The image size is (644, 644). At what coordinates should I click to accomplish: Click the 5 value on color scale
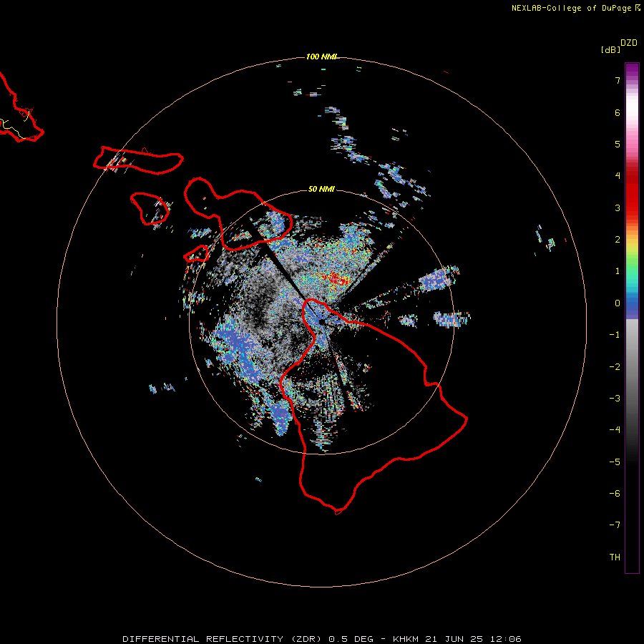(618, 144)
